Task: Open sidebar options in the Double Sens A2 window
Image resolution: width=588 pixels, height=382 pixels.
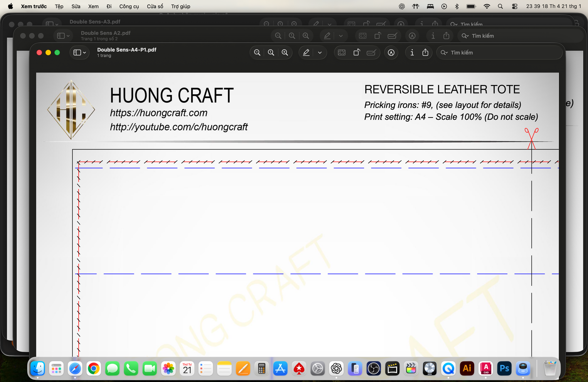Action: pyautogui.click(x=63, y=36)
